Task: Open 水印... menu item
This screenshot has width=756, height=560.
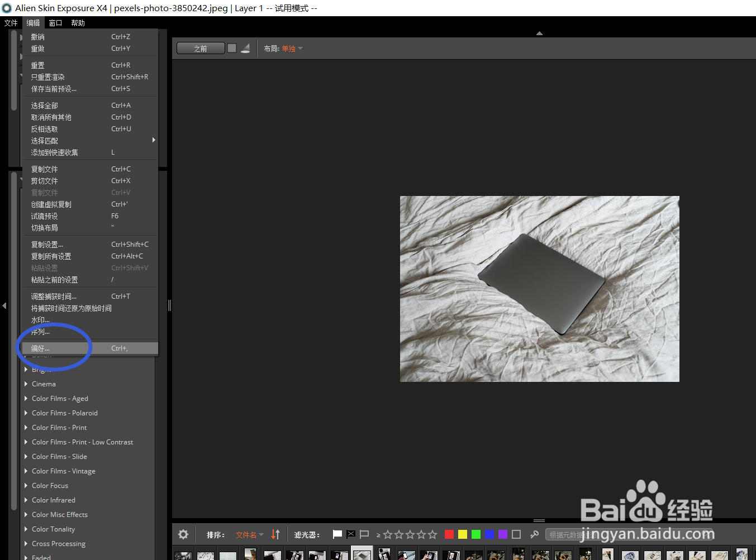Action: pyautogui.click(x=90, y=320)
